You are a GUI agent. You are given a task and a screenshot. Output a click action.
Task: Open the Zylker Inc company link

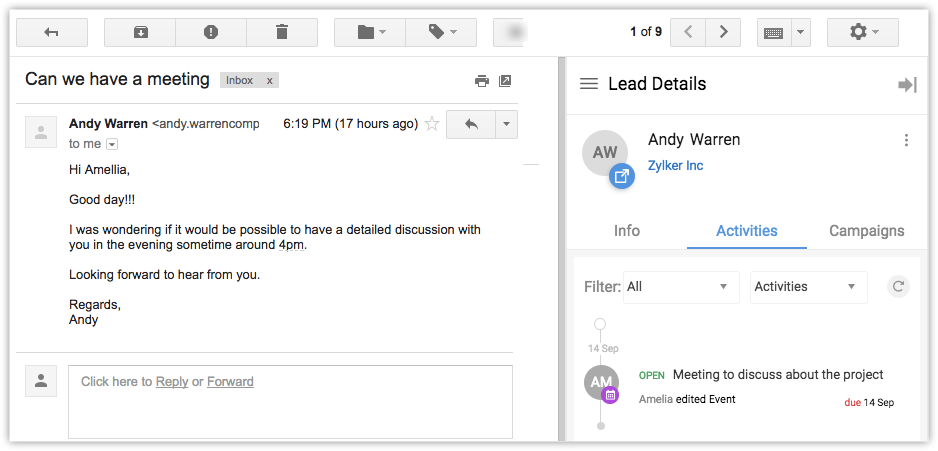pyautogui.click(x=675, y=166)
